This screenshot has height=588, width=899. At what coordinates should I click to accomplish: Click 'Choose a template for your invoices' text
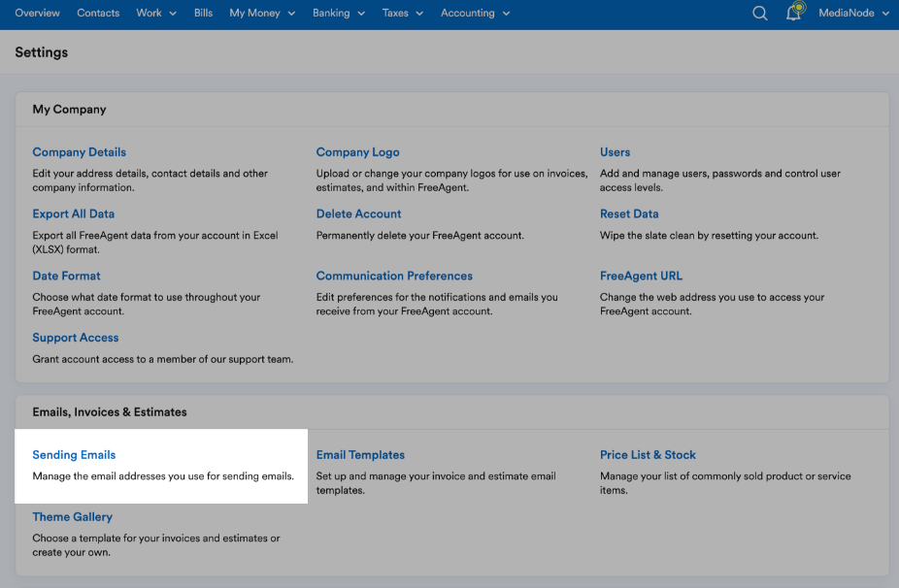156,545
